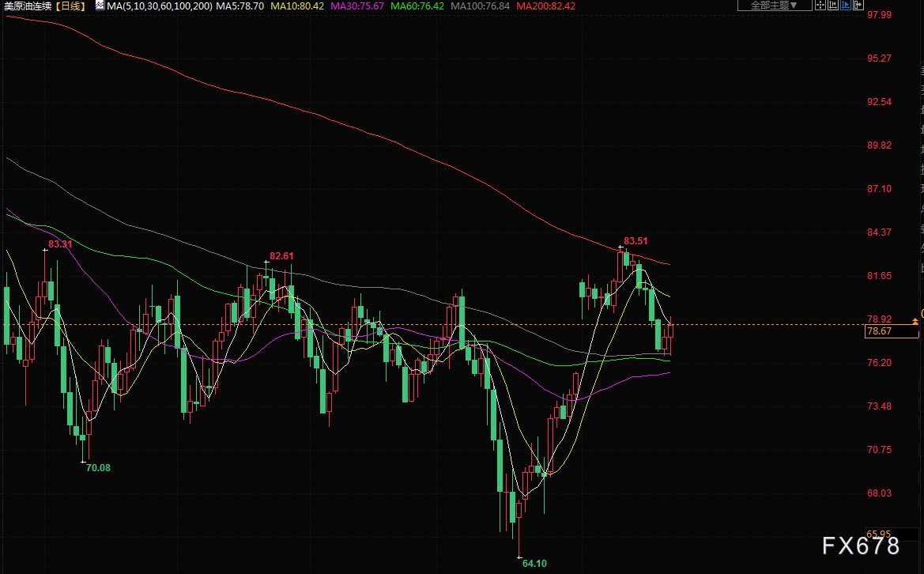Toggle the blue highlighted axis-arrow icon
Screen dimensions: 924x574
846,6
